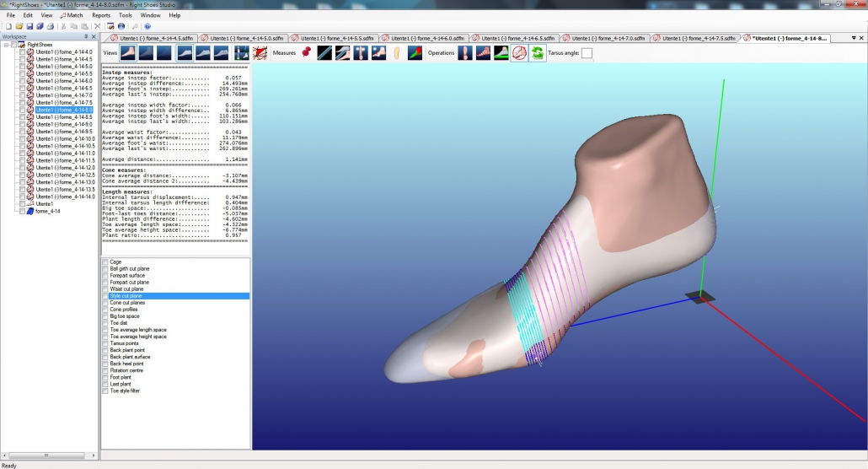Close the active document tab with X
Screen dimensions: 868x469
click(861, 38)
